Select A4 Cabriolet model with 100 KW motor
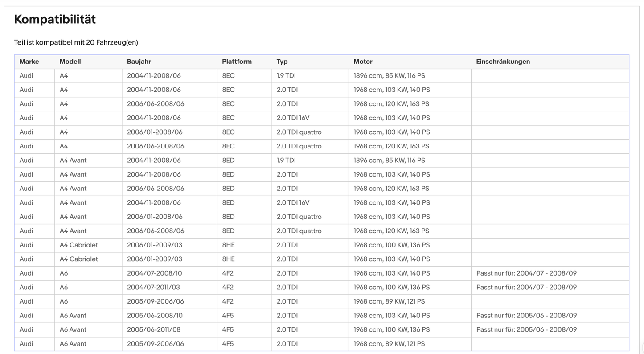Image resolution: width=644 pixels, height=354 pixels. tap(78, 245)
